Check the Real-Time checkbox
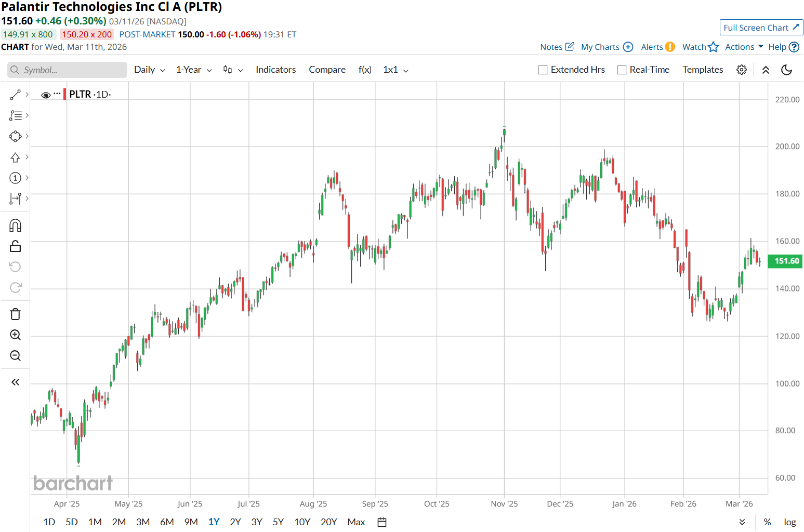Screen dimensions: 804x532 (x=622, y=70)
